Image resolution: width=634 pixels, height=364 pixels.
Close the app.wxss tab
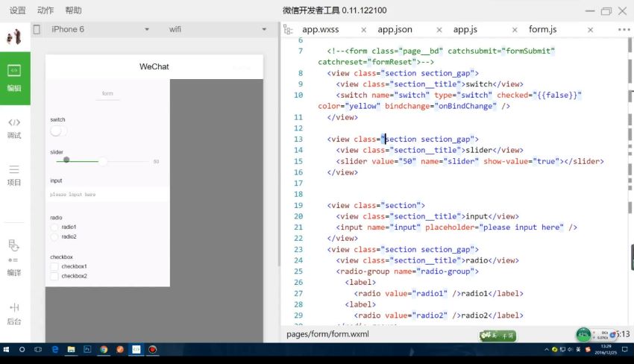(x=363, y=30)
